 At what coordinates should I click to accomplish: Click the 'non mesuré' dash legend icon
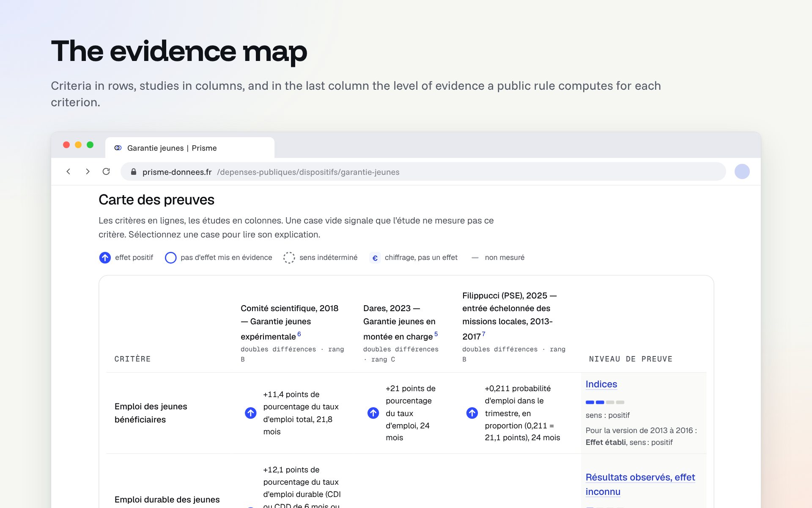tap(475, 257)
